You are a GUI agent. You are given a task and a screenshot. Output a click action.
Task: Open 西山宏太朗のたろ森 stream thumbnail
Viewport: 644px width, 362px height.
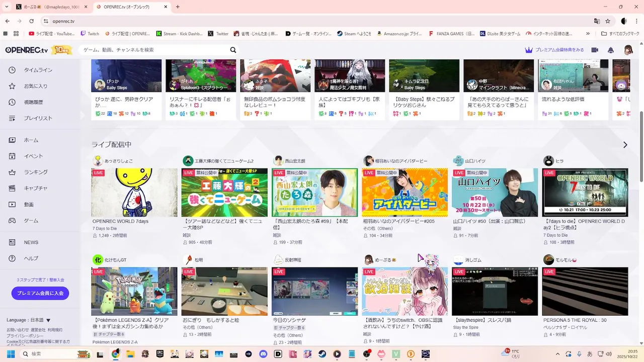(315, 193)
